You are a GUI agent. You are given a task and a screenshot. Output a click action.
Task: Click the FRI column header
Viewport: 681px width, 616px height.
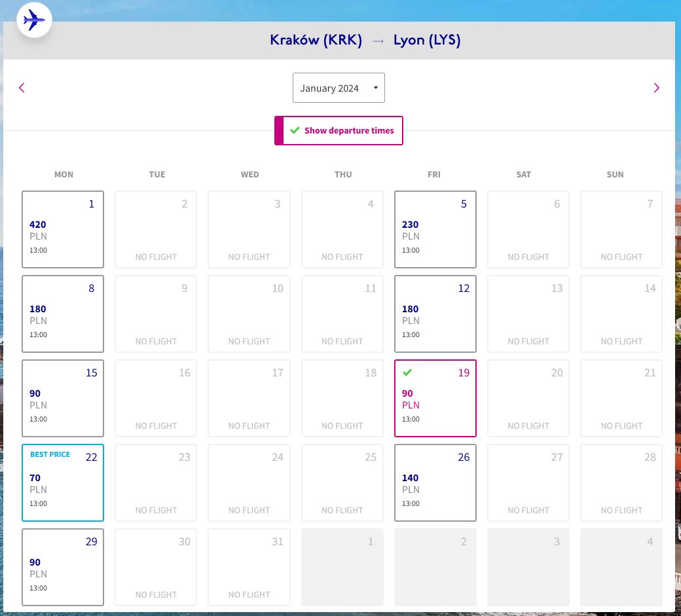pyautogui.click(x=434, y=175)
